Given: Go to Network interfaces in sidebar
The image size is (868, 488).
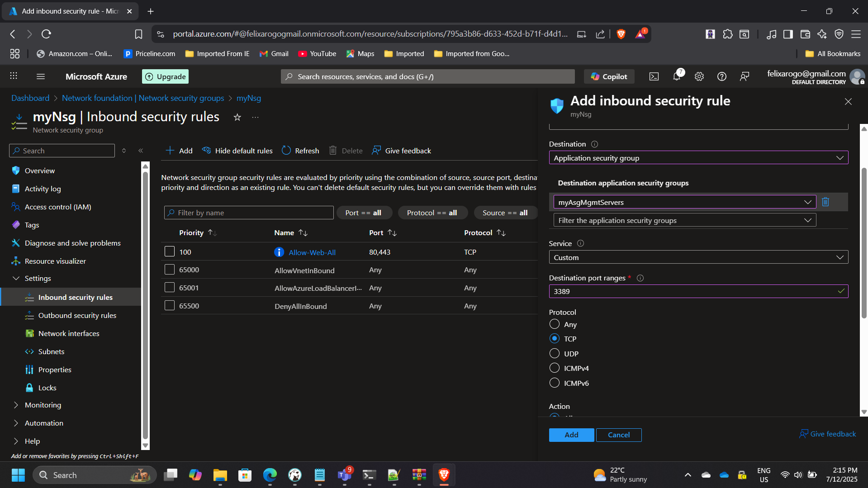Looking at the screenshot, I should pyautogui.click(x=69, y=333).
